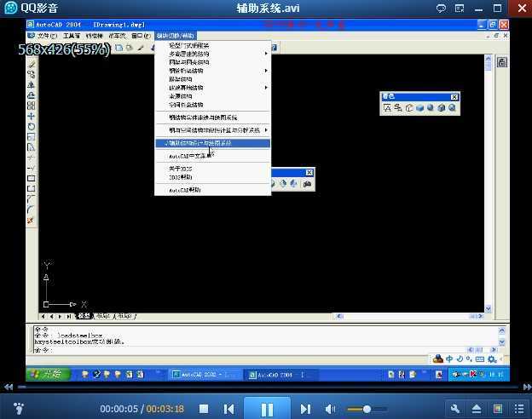Viewport: 532px width, 419px height.
Task: Switch to AutoCAD 2002 taskbar button
Action: [x=205, y=375]
